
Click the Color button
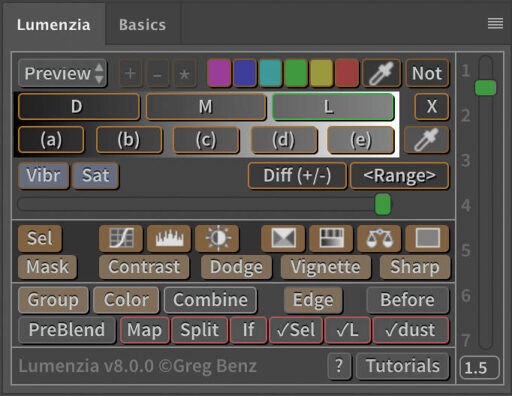pyautogui.click(x=126, y=300)
